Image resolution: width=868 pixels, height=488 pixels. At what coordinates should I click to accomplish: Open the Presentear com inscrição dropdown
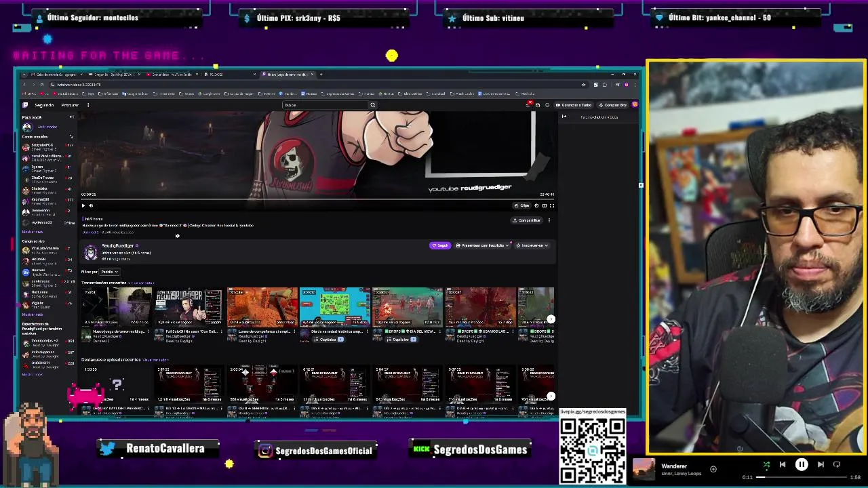(482, 245)
